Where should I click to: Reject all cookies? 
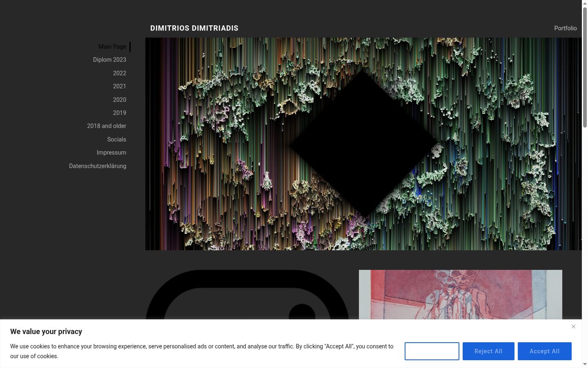coord(488,351)
